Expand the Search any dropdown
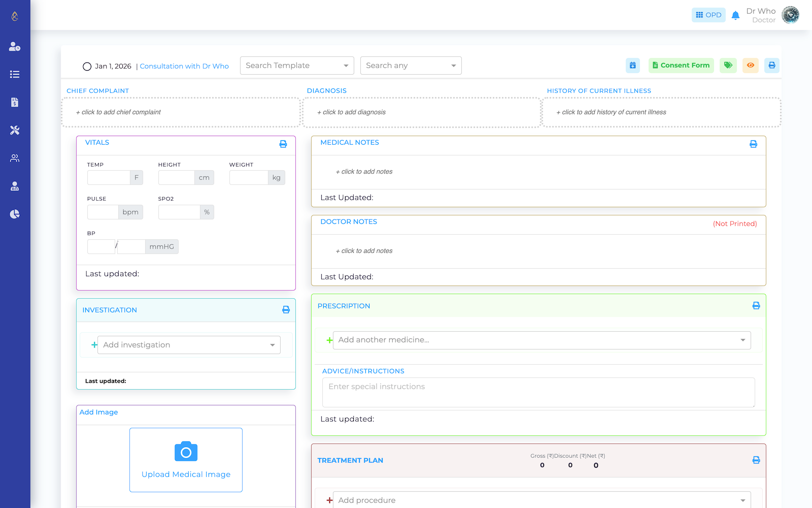The image size is (812, 508). coord(411,65)
